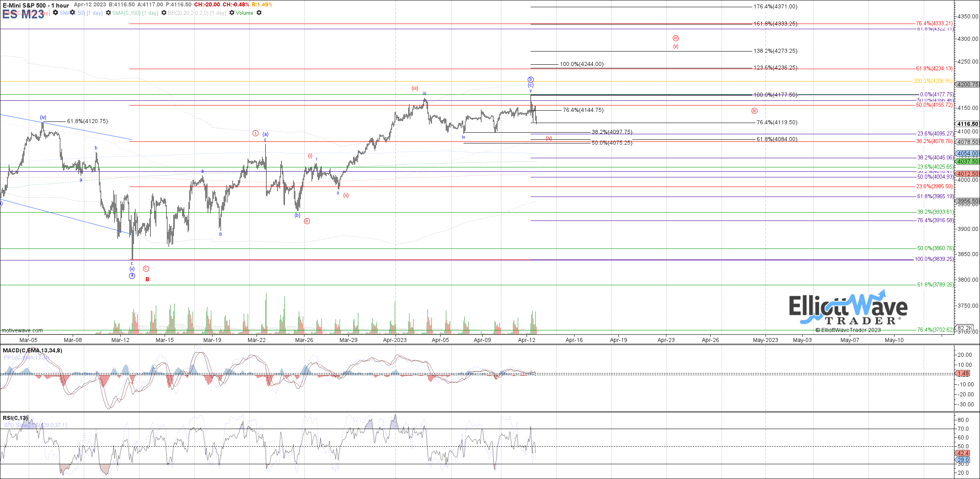
Task: Click the current price tag 4116.50
Action: [968, 124]
